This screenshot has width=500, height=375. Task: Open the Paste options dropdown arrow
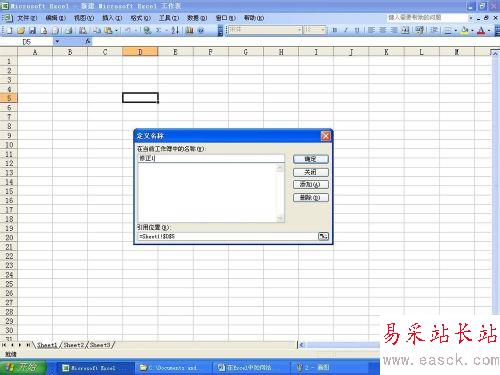[x=116, y=31]
